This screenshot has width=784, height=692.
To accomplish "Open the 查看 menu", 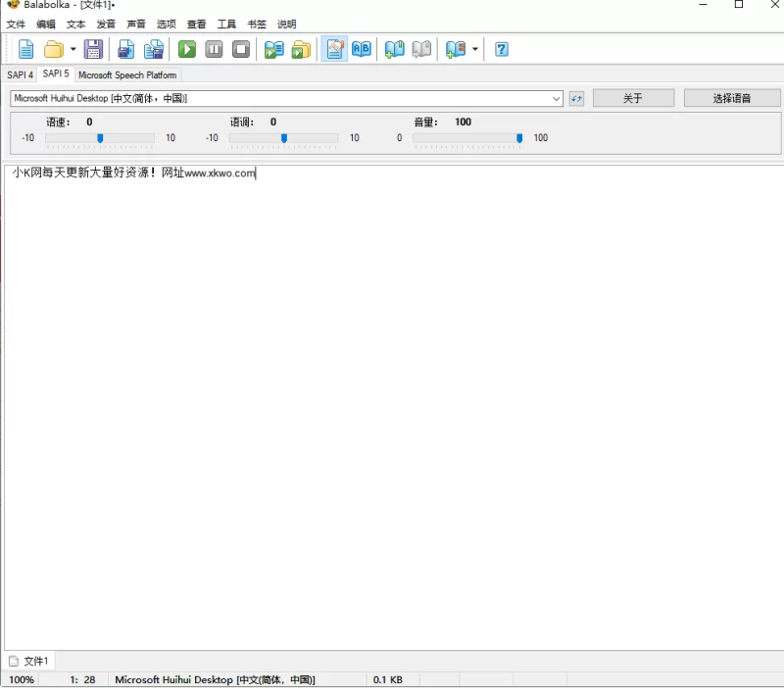I will 197,24.
